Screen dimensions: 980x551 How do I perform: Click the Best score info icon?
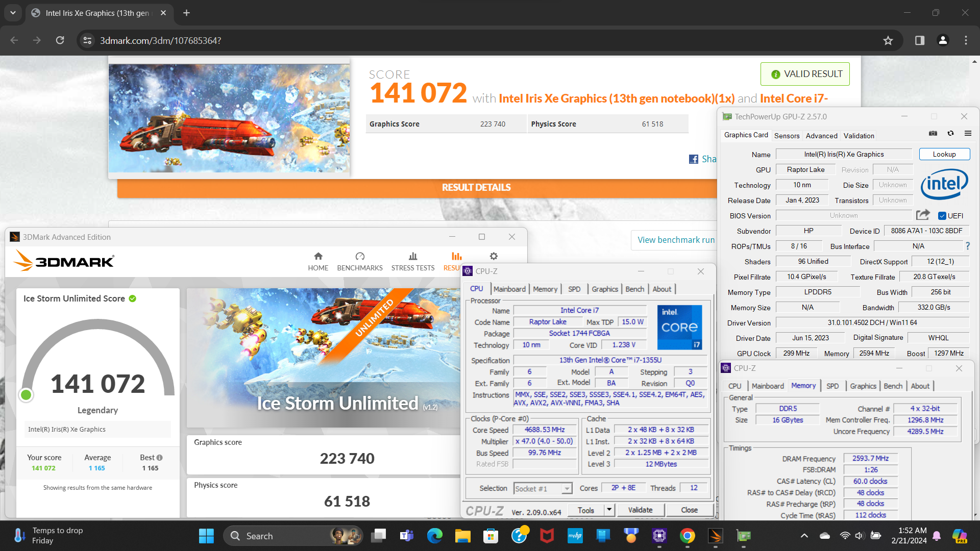(x=160, y=458)
